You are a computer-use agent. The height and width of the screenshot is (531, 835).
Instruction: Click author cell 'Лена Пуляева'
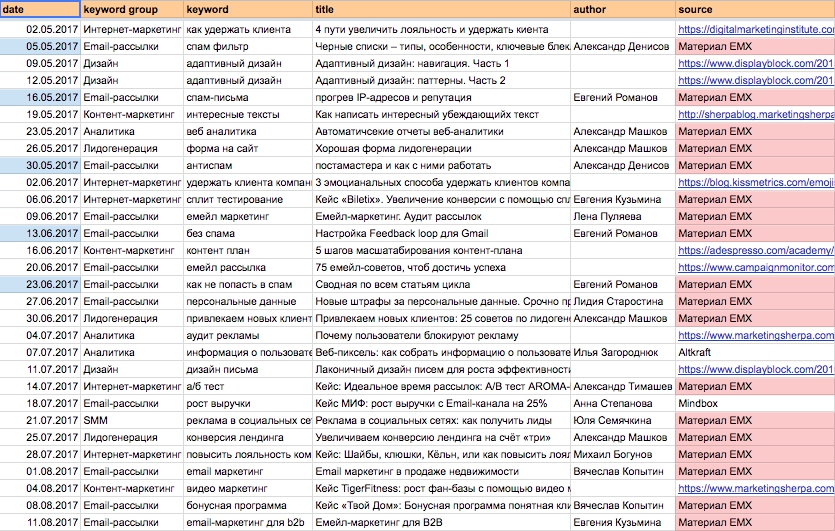(x=623, y=217)
